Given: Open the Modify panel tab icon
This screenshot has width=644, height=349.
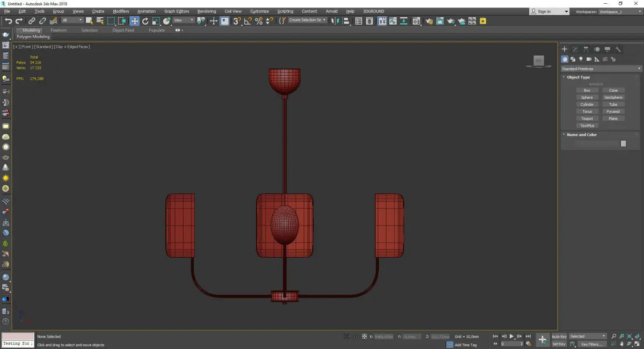Looking at the screenshot, I should [575, 49].
